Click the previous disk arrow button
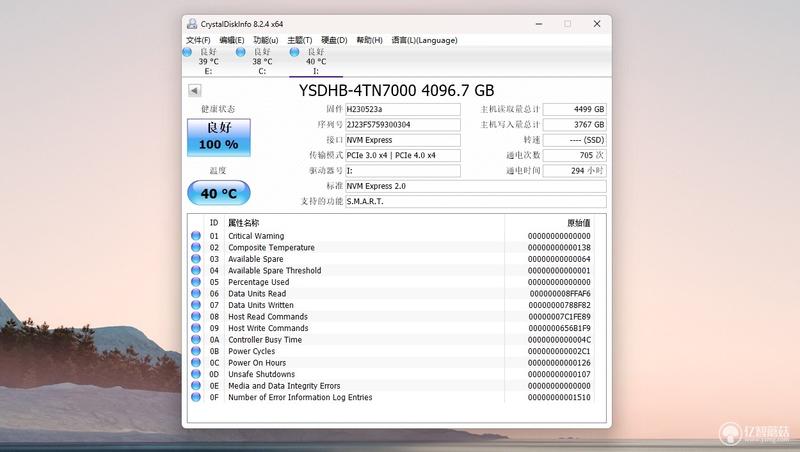This screenshot has height=452, width=800. (194, 90)
